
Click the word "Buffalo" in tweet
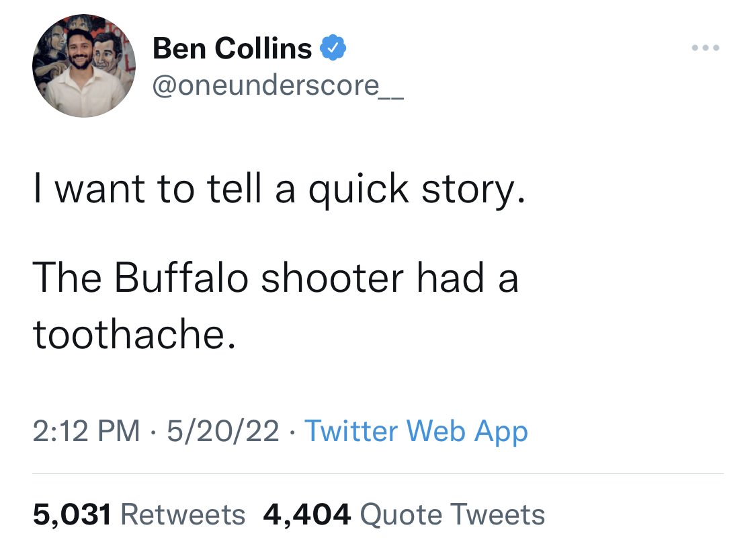click(181, 278)
